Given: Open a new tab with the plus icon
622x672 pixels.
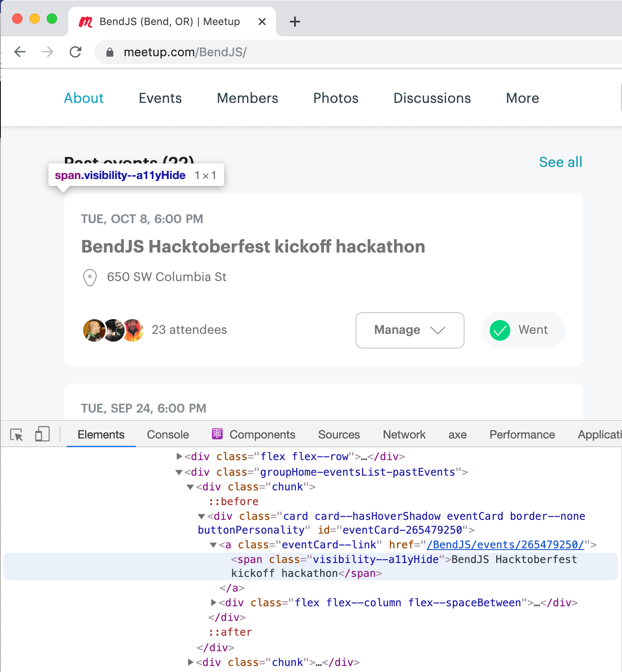Looking at the screenshot, I should pyautogui.click(x=295, y=21).
